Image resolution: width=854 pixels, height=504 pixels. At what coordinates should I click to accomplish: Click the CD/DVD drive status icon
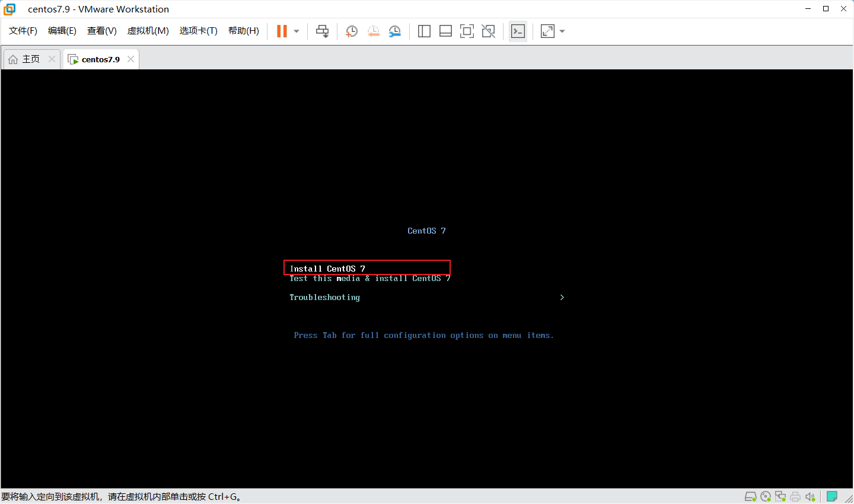click(x=766, y=496)
